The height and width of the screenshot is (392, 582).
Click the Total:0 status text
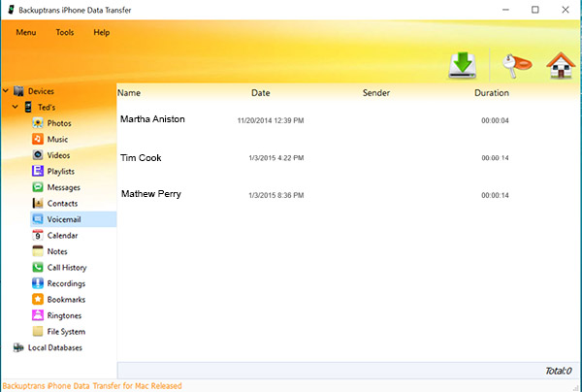pos(559,371)
